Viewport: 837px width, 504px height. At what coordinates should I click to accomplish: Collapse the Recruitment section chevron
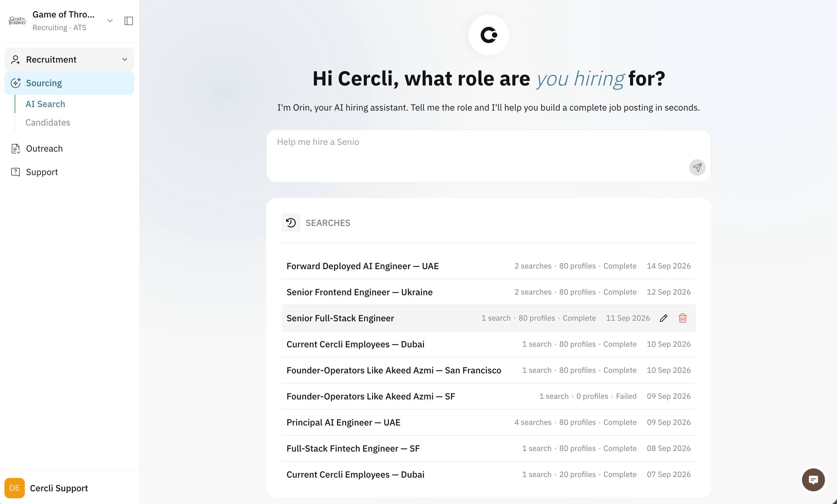point(125,59)
